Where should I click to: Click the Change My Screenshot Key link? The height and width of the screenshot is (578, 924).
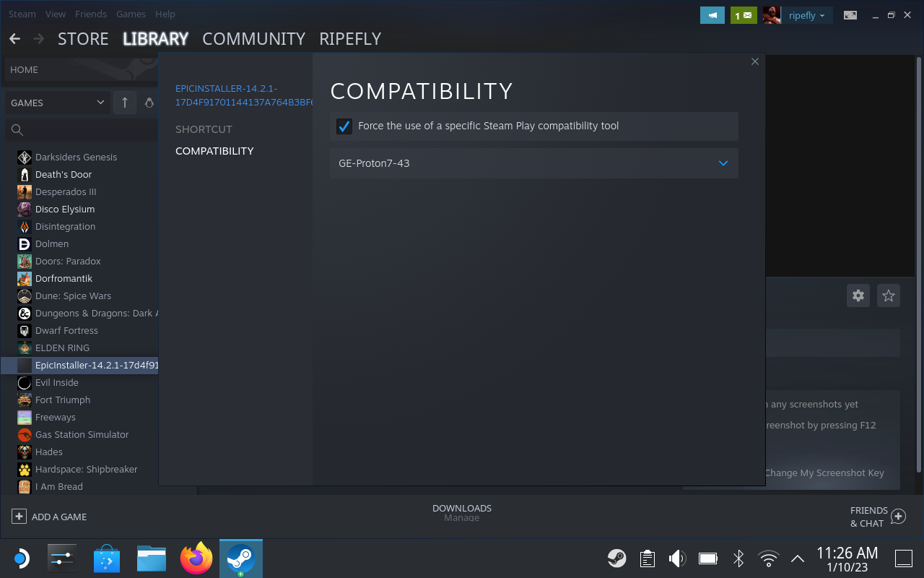point(824,473)
